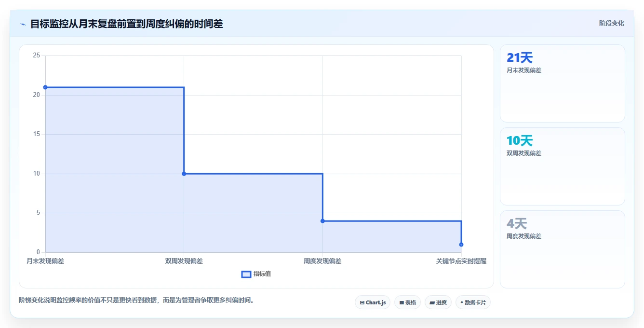Click 双周发现偏差 caption under 10天
Screen dimensions: 644x328
(x=524, y=153)
